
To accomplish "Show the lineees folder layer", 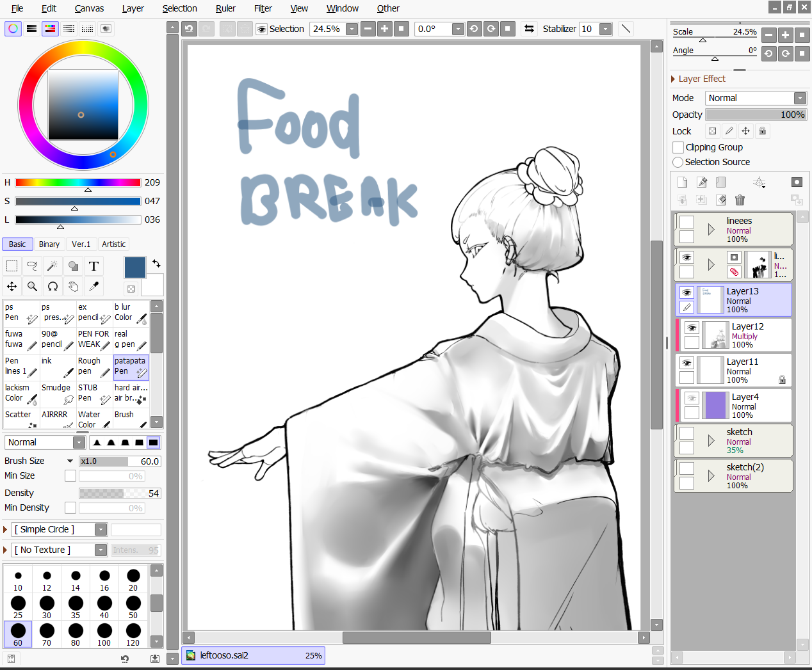I will 686,222.
